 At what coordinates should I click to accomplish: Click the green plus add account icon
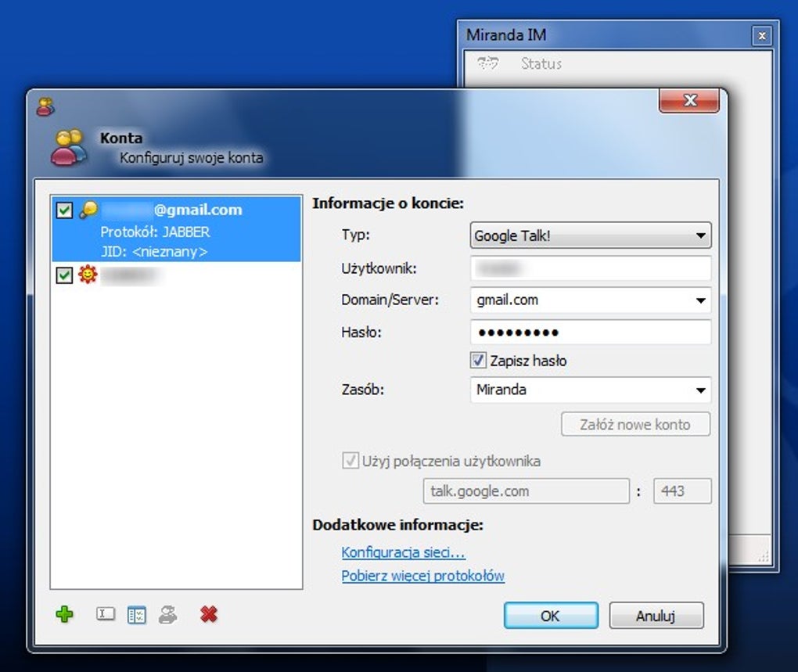pos(64,615)
